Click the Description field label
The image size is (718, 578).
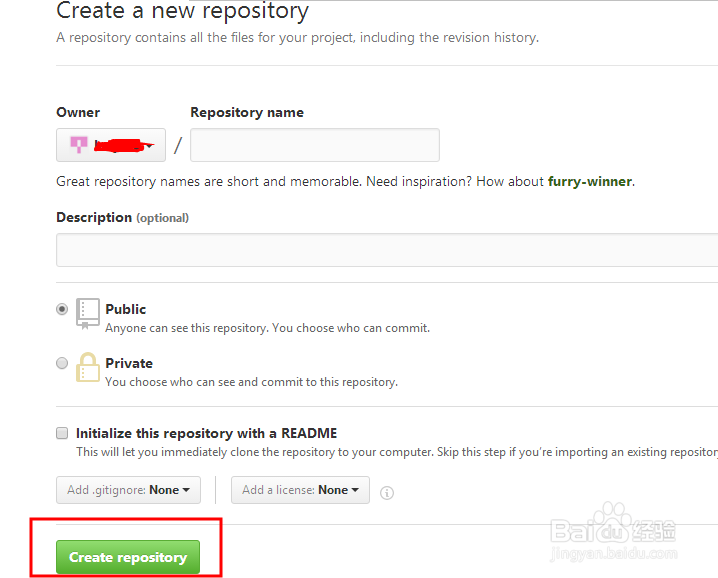click(94, 217)
